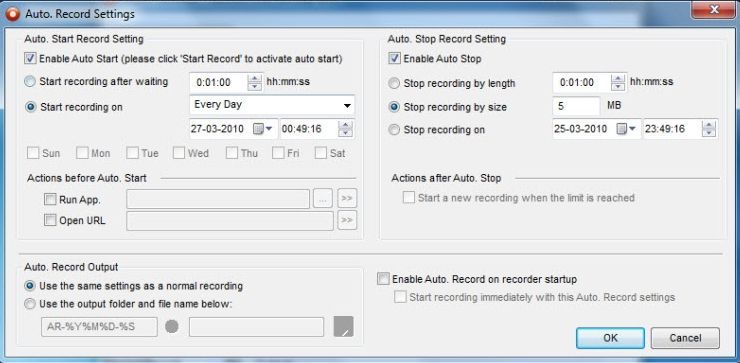Click 'Actions after Auto. Stop' label
This screenshot has height=363, width=740.
click(x=446, y=178)
